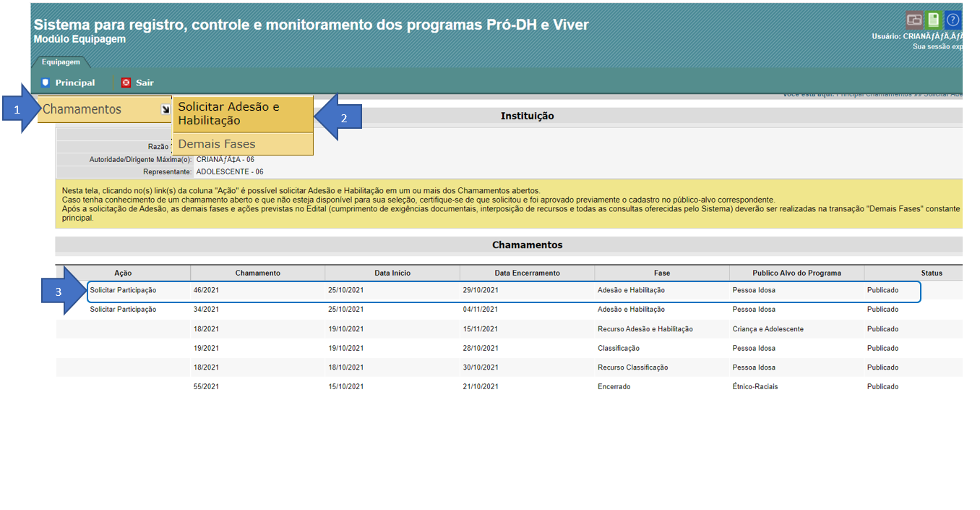980x510 pixels.
Task: Open the green manual book icon
Action: click(x=933, y=20)
